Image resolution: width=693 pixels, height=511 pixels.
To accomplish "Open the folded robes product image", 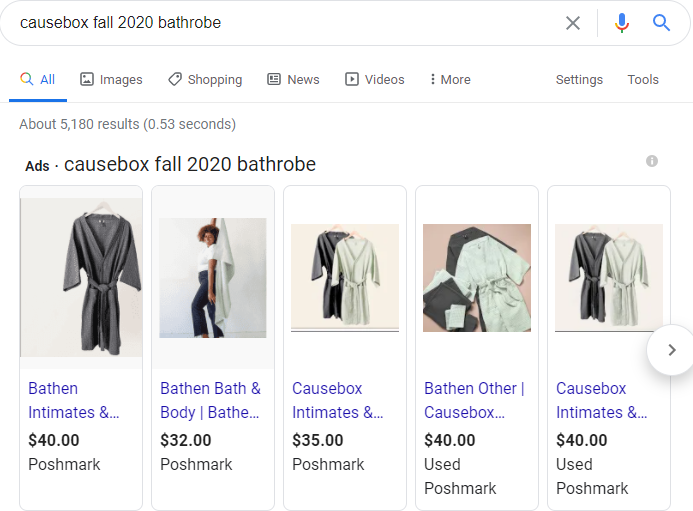I will pos(477,277).
